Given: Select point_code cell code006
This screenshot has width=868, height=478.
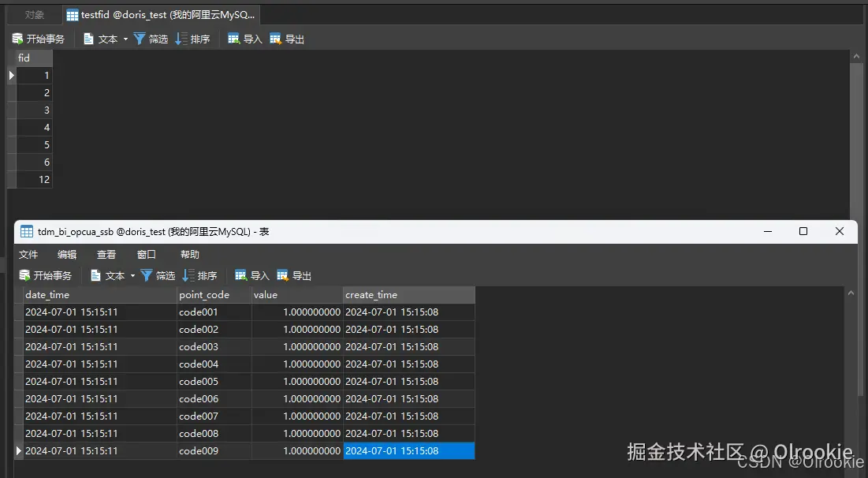Looking at the screenshot, I should point(214,399).
